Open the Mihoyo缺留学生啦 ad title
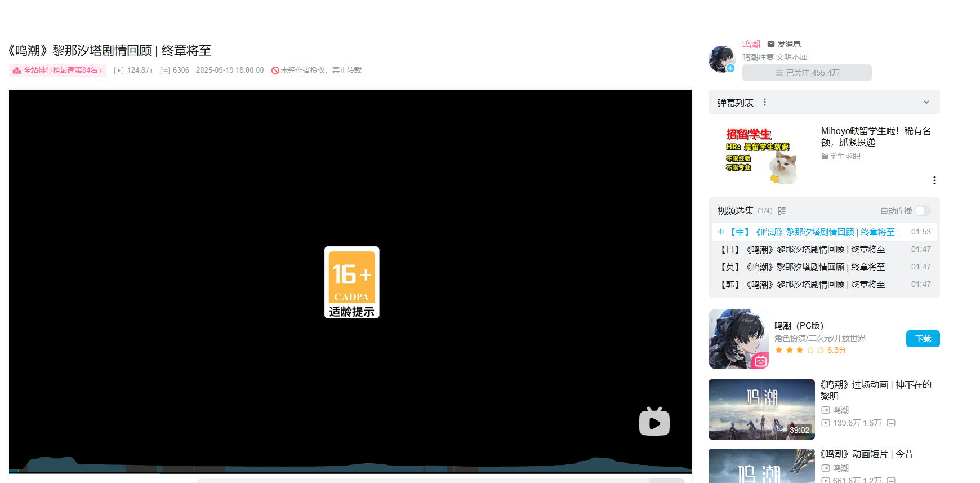 (x=876, y=136)
